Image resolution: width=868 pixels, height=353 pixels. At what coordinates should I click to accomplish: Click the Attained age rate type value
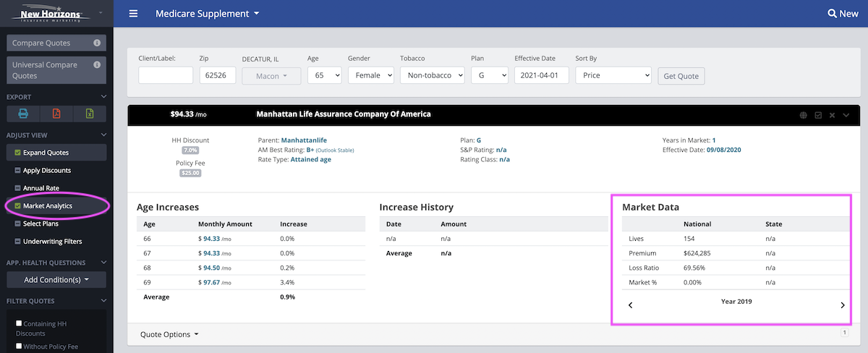(311, 159)
